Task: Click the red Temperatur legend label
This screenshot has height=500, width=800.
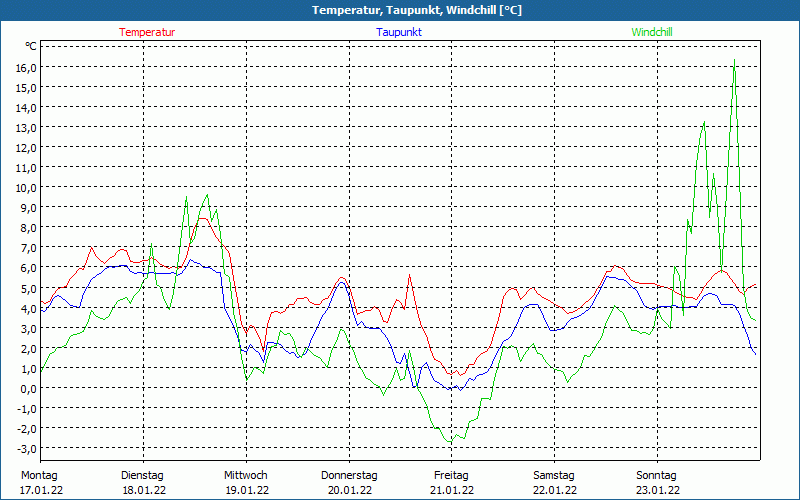Action: click(147, 32)
